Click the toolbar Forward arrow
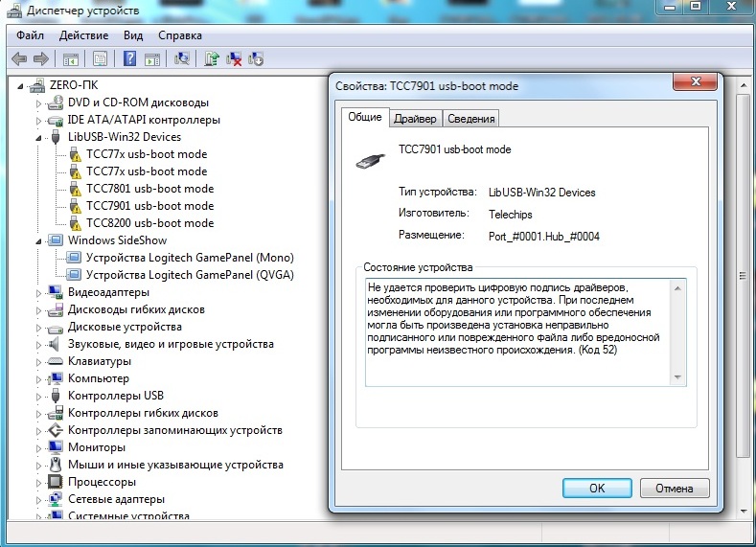 (41, 59)
